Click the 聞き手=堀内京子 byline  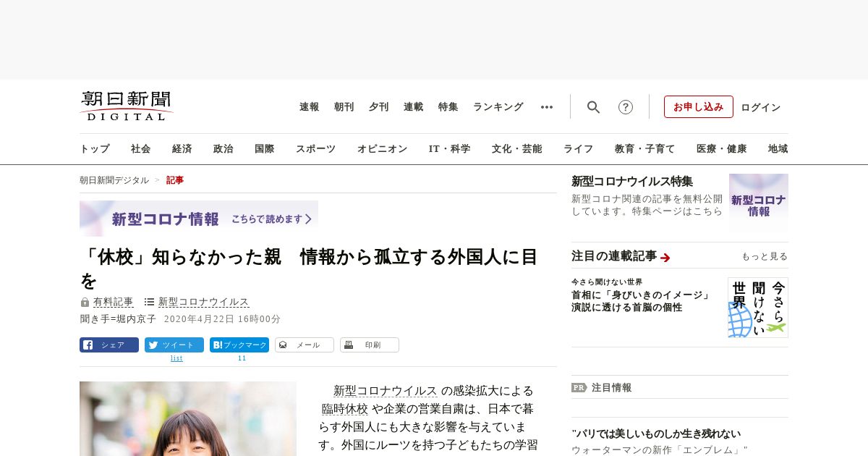118,318
